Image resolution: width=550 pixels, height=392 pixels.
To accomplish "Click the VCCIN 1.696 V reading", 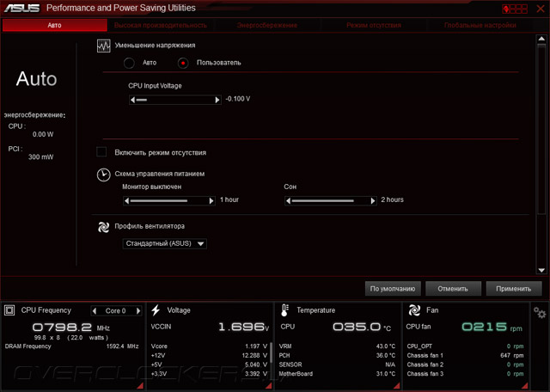I will [210, 327].
